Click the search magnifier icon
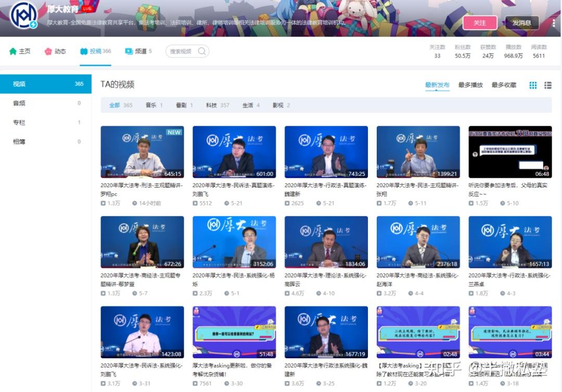The width and height of the screenshot is (562, 392). click(x=202, y=51)
